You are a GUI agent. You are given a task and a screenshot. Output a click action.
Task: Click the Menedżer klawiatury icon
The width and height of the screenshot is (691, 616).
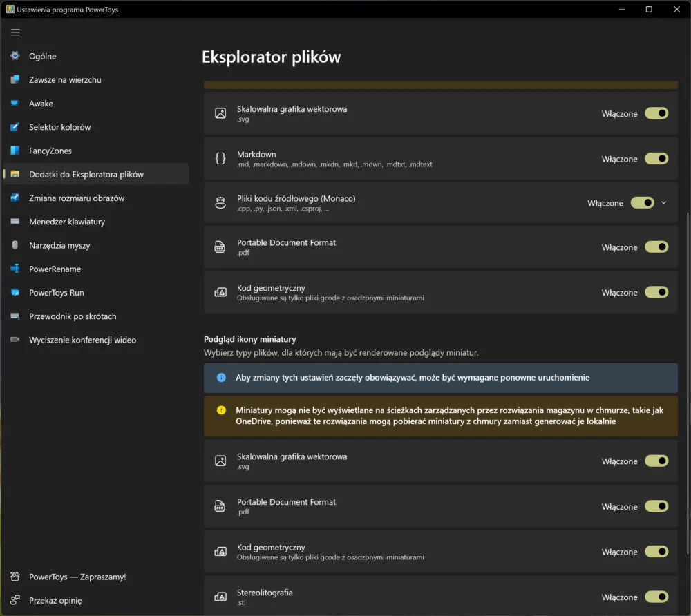(x=15, y=221)
